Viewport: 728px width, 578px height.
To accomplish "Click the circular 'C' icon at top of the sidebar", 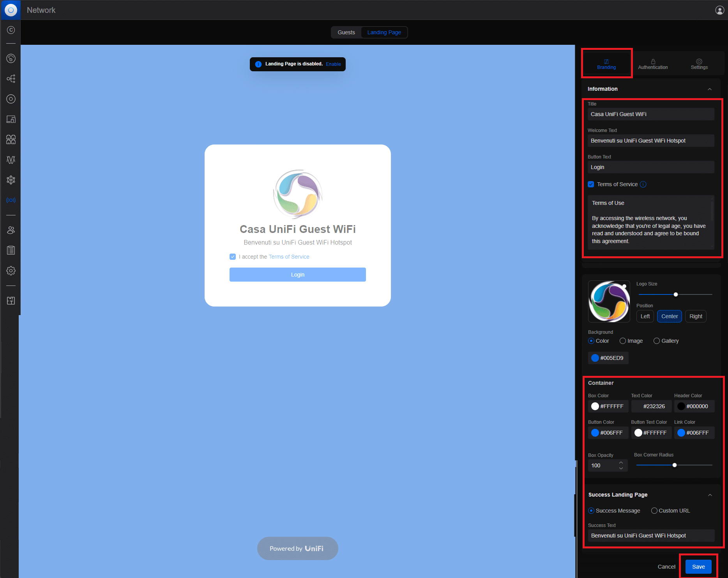I will coord(11,30).
